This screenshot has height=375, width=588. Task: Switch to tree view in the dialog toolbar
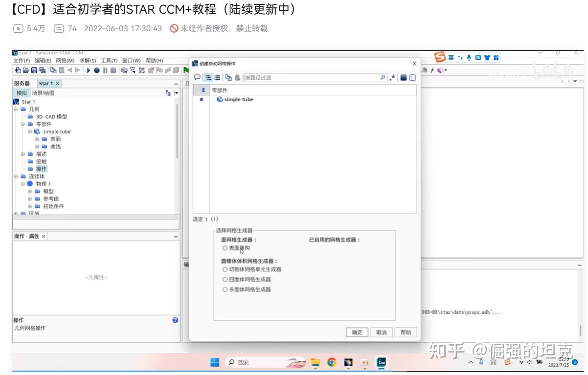pos(208,77)
